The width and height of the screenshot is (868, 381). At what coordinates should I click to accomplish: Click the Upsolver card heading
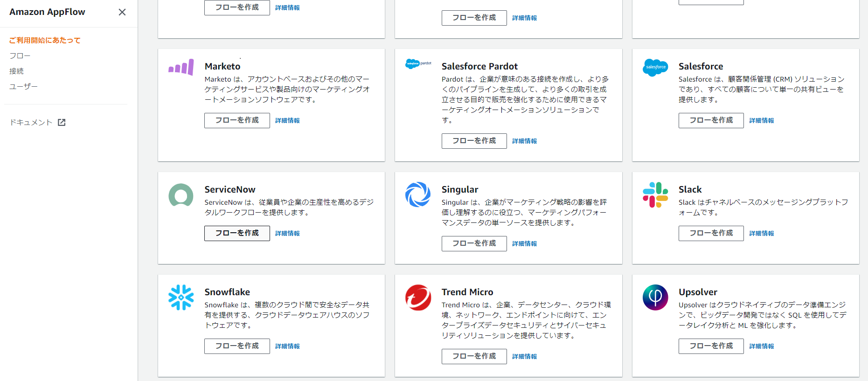(698, 292)
